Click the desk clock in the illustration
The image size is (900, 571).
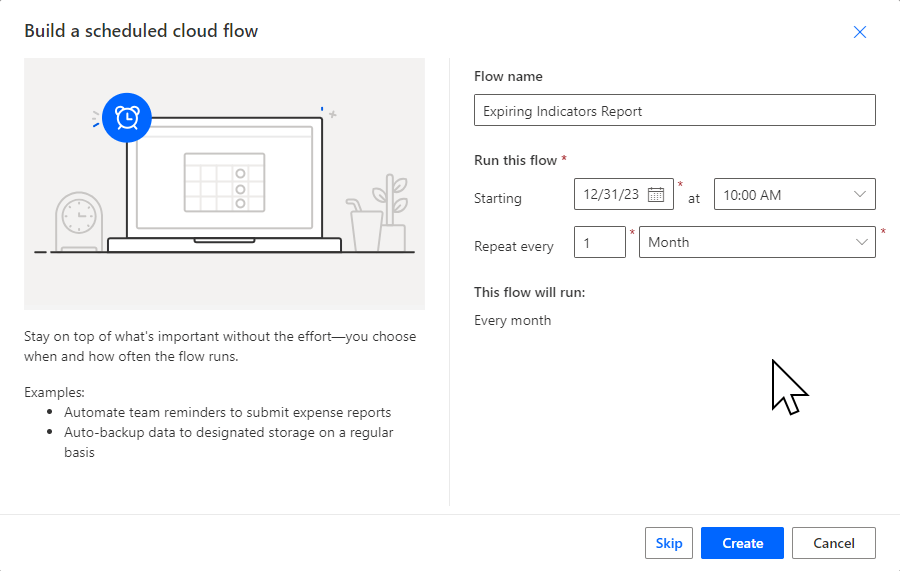click(78, 220)
